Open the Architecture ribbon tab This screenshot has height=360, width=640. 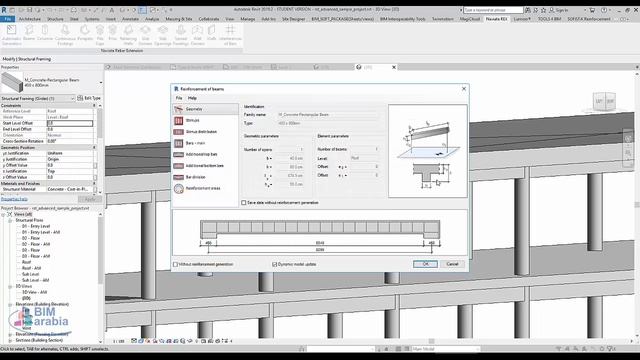click(30, 19)
